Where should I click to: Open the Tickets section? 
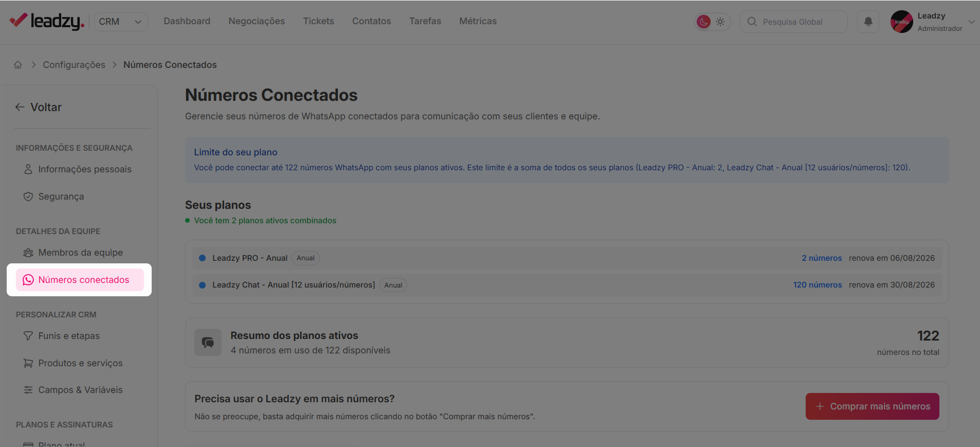click(318, 21)
